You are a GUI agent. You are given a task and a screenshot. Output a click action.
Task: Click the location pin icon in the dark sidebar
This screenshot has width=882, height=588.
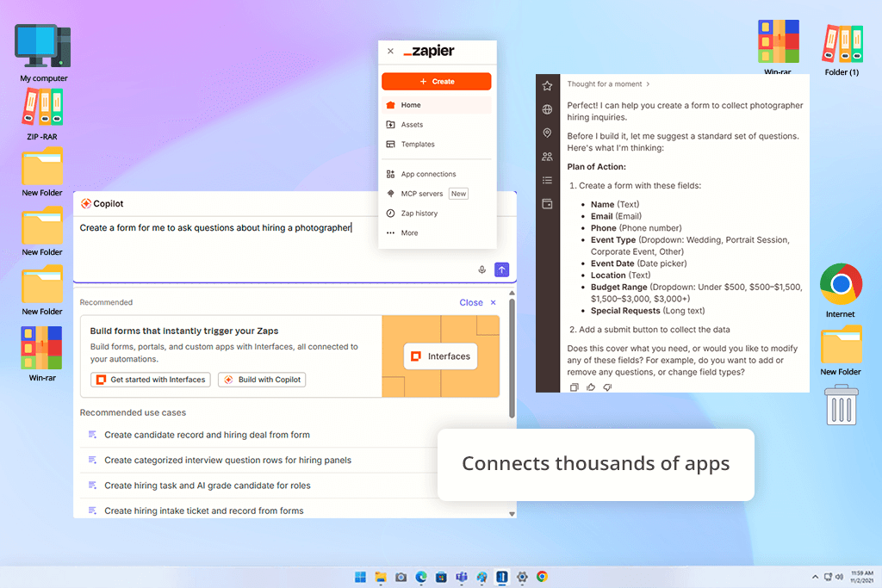[x=547, y=133]
